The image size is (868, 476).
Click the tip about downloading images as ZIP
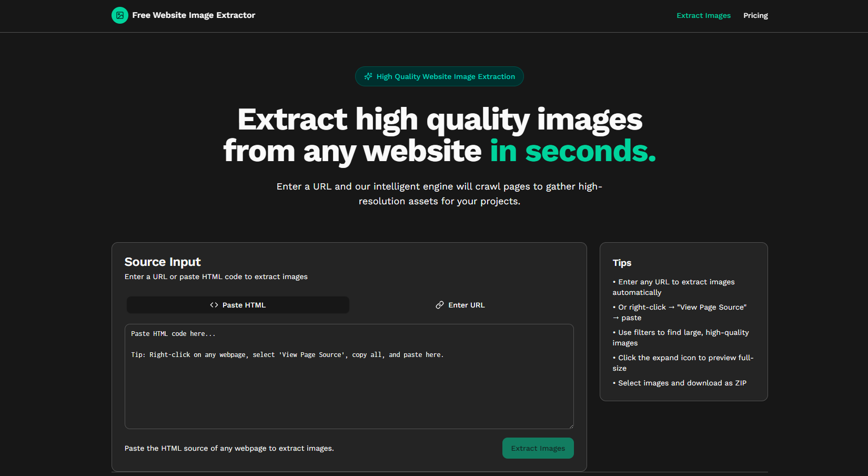(681, 383)
